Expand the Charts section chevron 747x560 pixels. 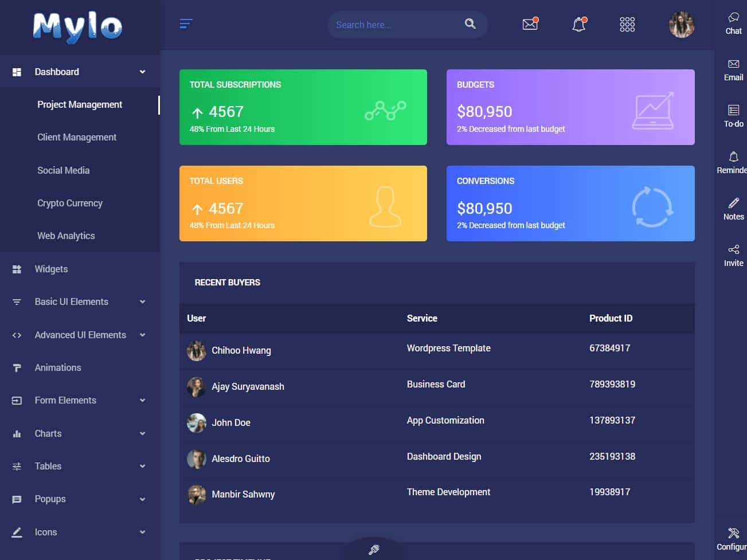pyautogui.click(x=142, y=433)
